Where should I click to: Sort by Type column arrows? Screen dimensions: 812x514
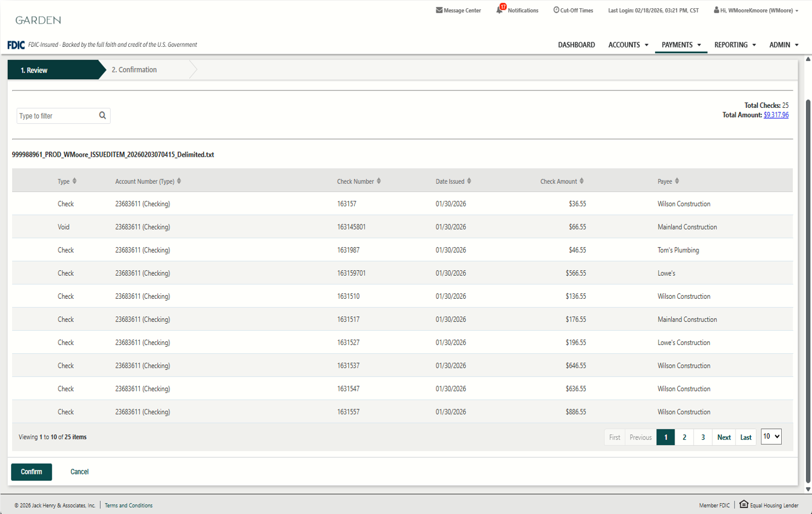pyautogui.click(x=74, y=181)
